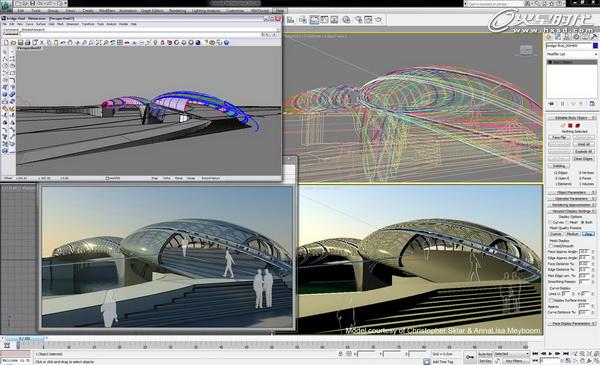Toggle Weld/Smooth checkbox under Mesh Display
The height and width of the screenshot is (365, 600).
pos(551,246)
